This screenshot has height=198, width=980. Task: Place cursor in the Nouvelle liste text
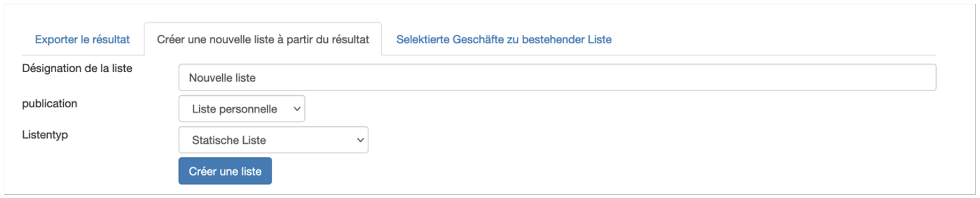click(x=222, y=78)
